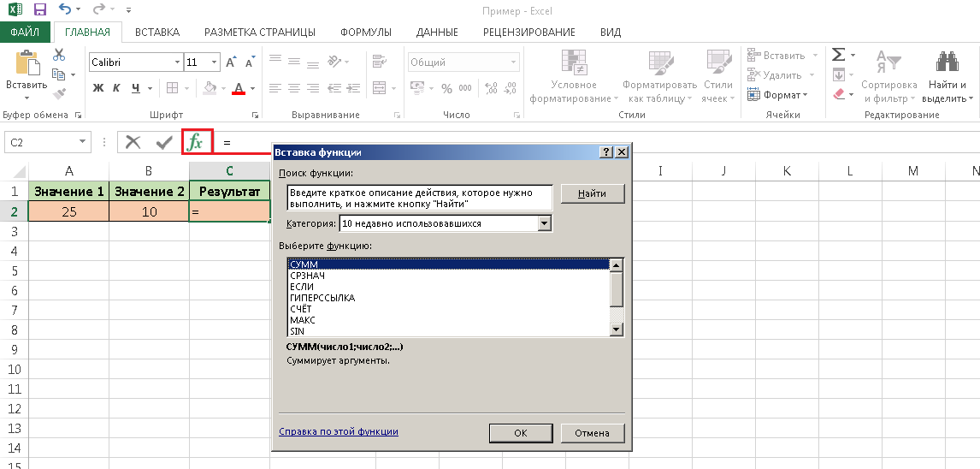Switch to the ВСТАВКА tab
The height and width of the screenshot is (469, 980).
[x=156, y=33]
